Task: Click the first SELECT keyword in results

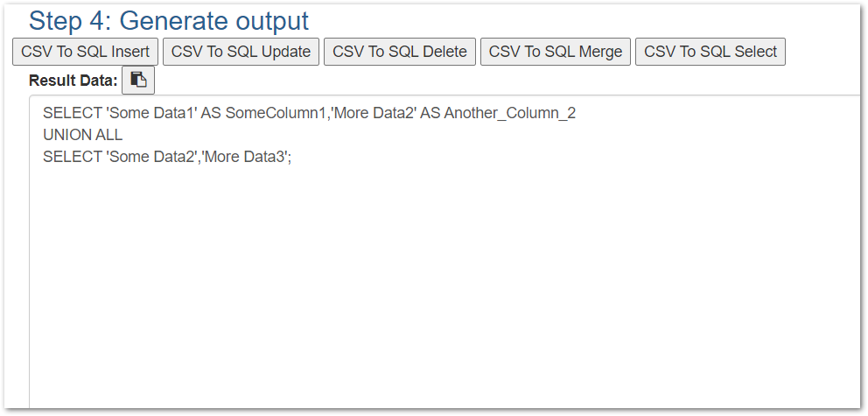Action: 73,113
